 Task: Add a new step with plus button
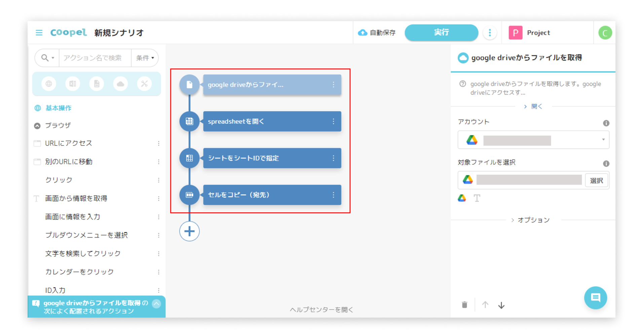point(189,231)
